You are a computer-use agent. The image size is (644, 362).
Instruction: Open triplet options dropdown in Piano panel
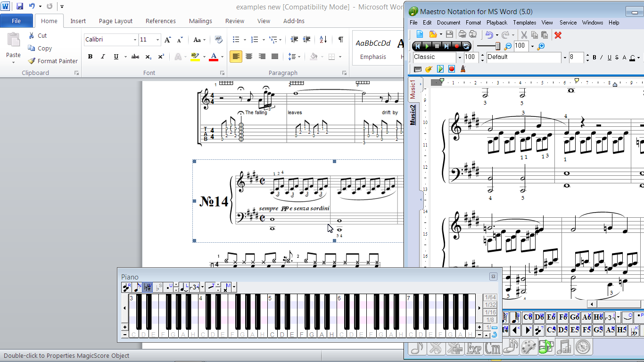click(x=202, y=287)
